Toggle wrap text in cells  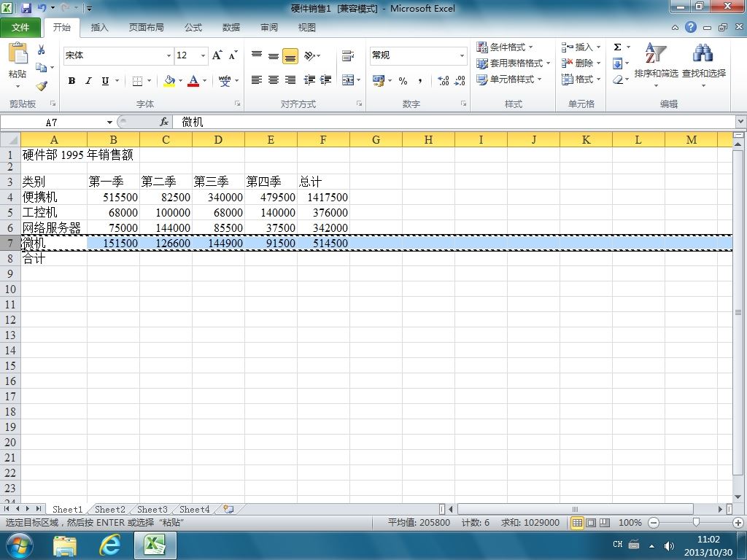point(348,55)
